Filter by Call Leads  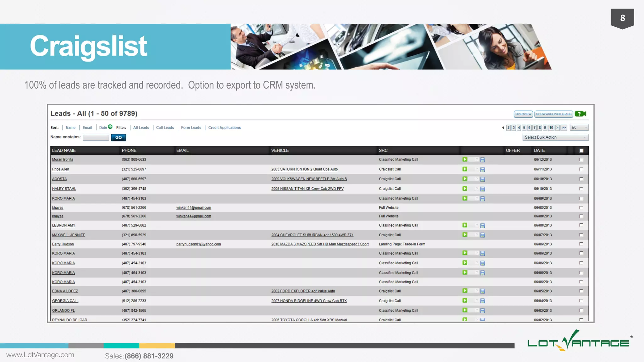165,128
